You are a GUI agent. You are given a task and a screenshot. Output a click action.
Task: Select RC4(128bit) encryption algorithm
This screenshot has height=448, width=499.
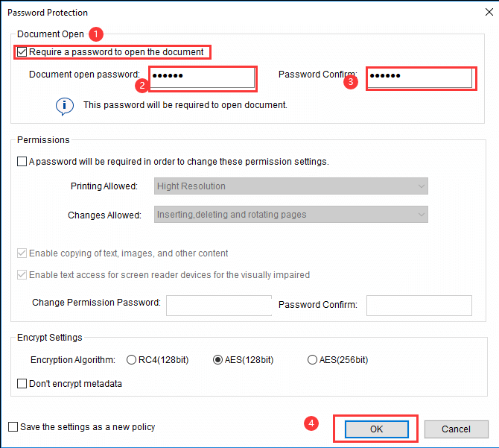click(x=131, y=360)
